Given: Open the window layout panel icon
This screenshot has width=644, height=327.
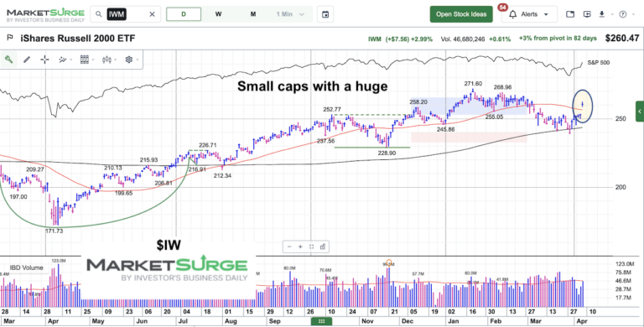Looking at the screenshot, I should [570, 14].
